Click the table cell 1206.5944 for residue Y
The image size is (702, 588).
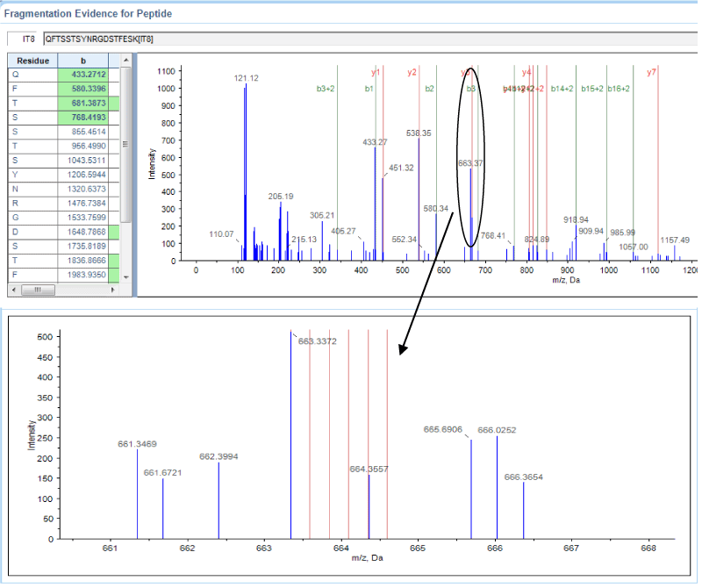[x=88, y=175]
